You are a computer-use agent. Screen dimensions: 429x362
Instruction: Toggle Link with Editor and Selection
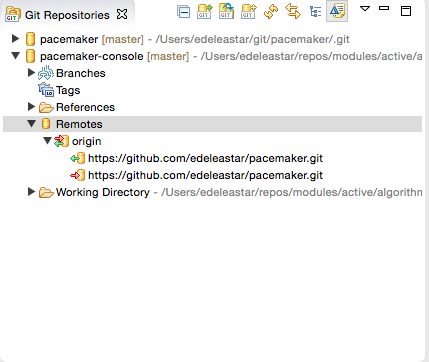pos(293,11)
